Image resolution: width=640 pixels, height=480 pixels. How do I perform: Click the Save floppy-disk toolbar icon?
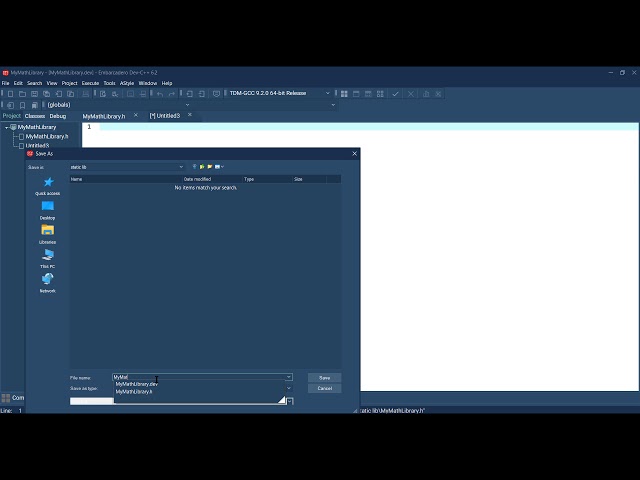point(34,94)
